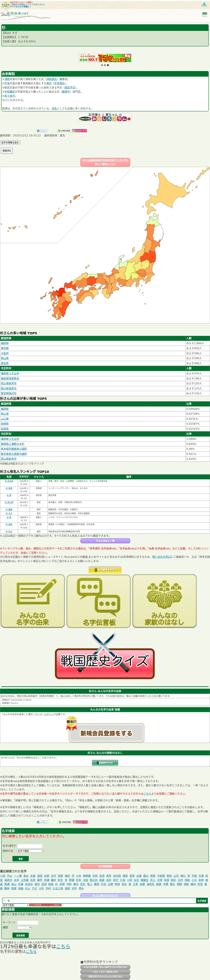Click the app download icon in top banner
210x980 pixels.
[204, 5]
